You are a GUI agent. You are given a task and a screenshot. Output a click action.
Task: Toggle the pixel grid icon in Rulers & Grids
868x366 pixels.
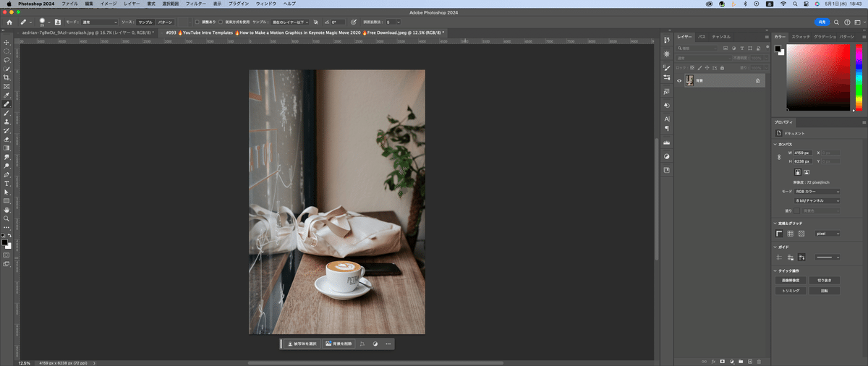(x=801, y=234)
